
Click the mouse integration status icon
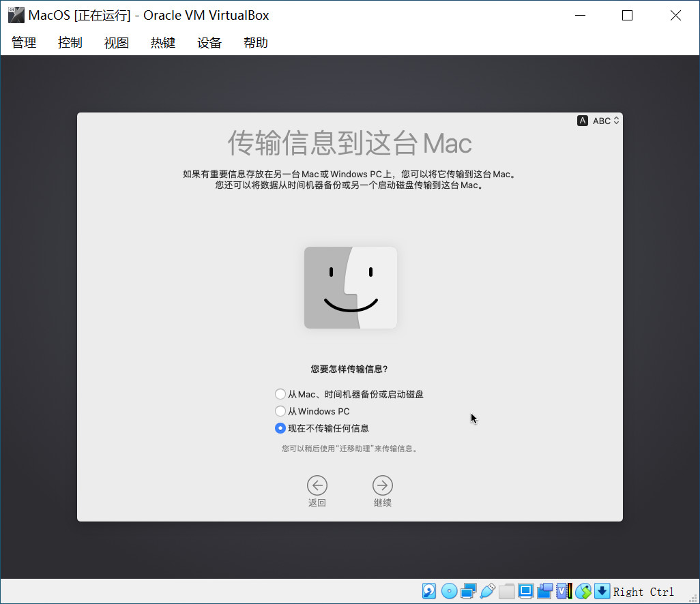583,591
